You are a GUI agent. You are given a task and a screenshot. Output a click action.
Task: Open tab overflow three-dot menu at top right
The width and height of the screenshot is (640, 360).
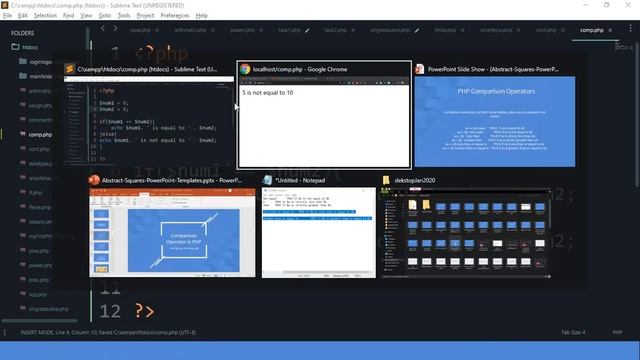pyautogui.click(x=631, y=28)
